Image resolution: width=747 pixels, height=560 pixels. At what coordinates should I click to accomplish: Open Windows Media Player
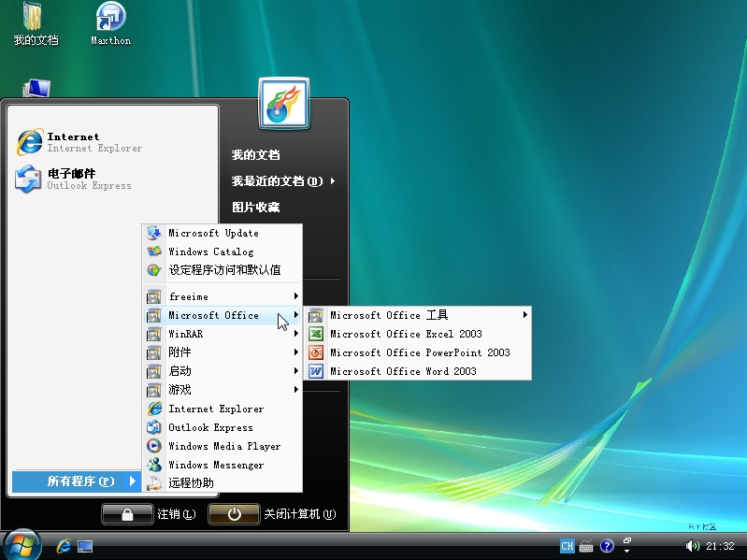point(223,446)
